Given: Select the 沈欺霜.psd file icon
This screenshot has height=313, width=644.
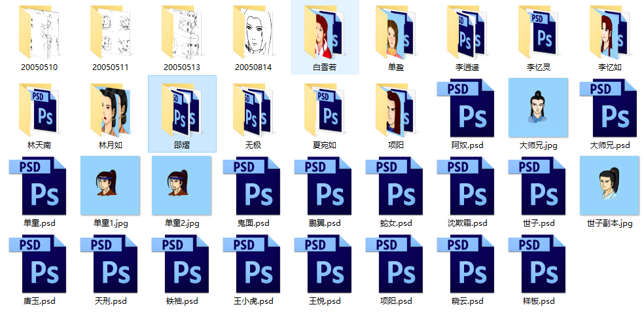Looking at the screenshot, I should pyautogui.click(x=467, y=187).
